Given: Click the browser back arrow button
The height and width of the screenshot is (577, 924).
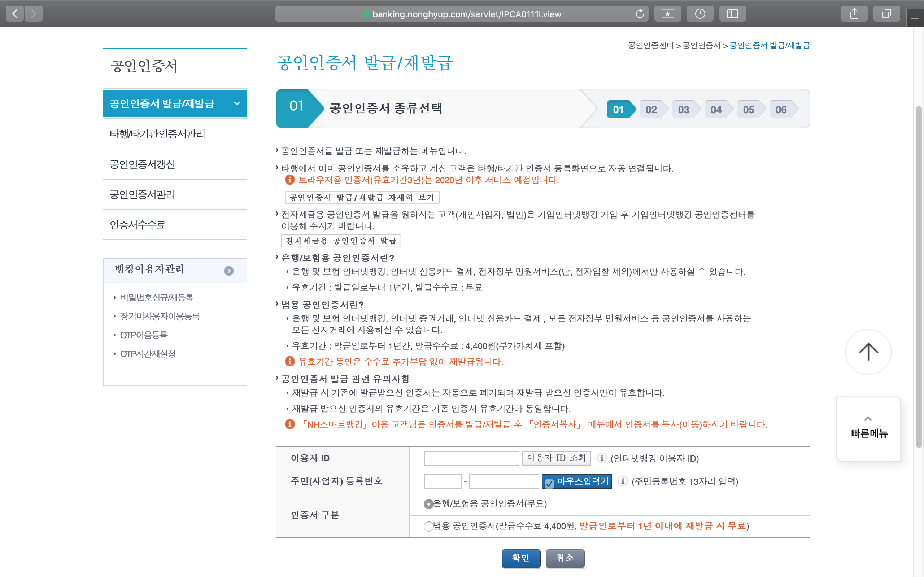Looking at the screenshot, I should [x=15, y=14].
